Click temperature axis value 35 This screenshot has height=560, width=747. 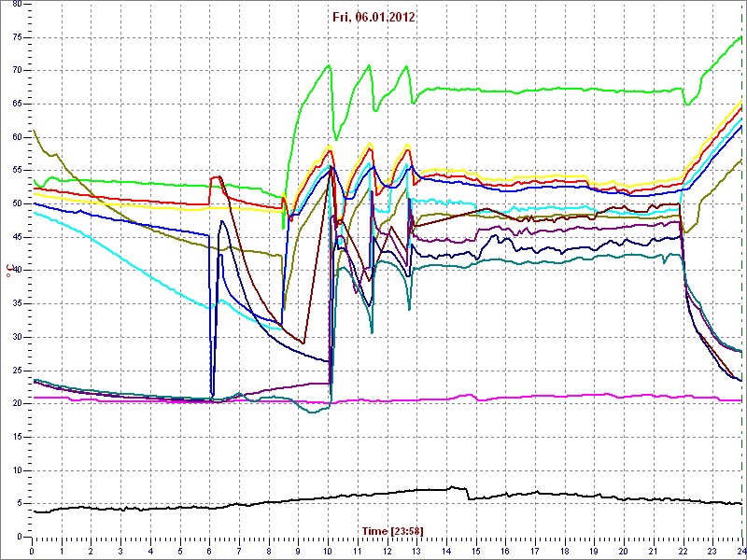[x=17, y=304]
